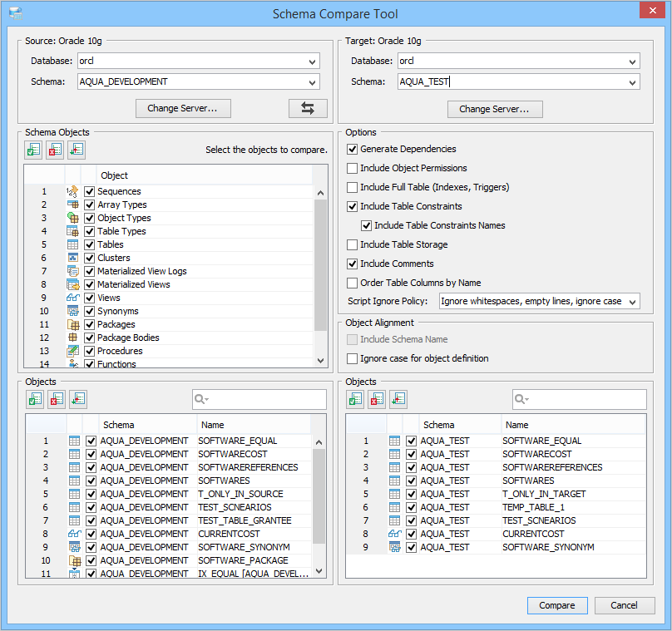The image size is (672, 631).
Task: Click invert selection icon in Schema Objects toolbar
Action: (77, 150)
